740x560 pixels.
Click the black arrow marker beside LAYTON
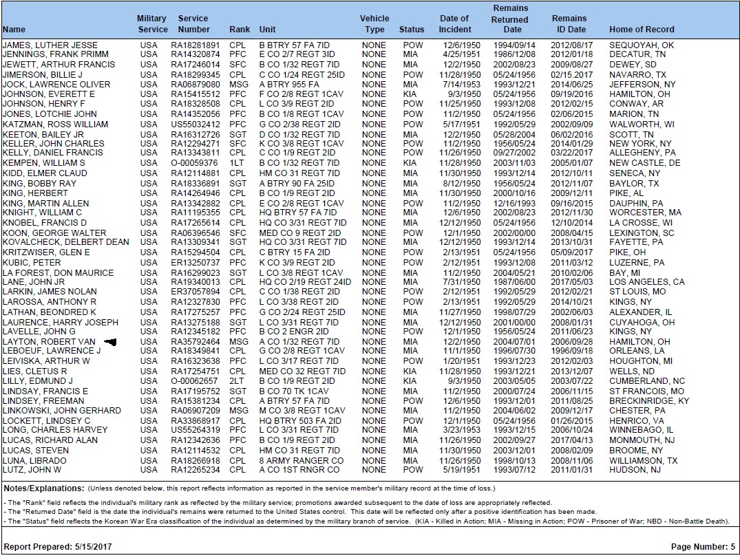tap(109, 342)
